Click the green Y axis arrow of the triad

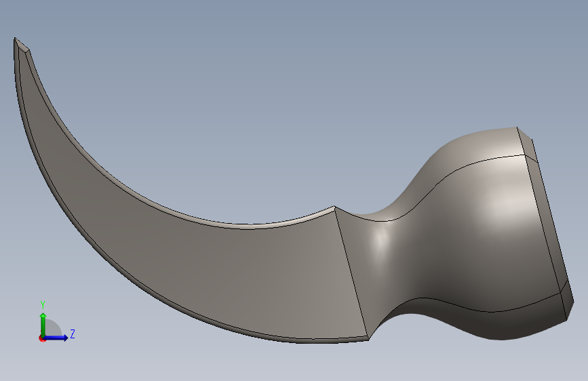coord(43,324)
